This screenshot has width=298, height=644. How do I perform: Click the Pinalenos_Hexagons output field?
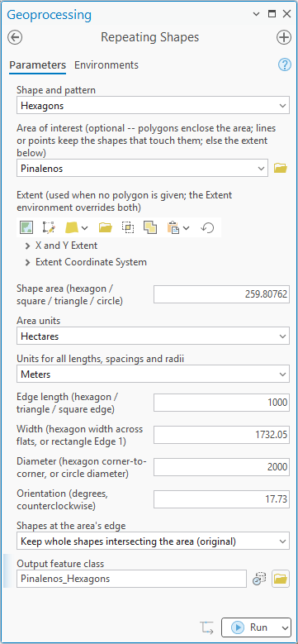point(131,579)
